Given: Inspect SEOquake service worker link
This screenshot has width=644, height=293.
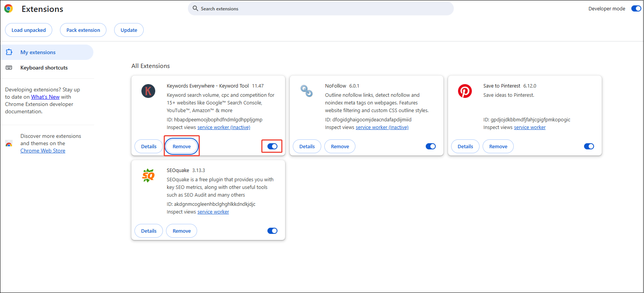Looking at the screenshot, I should (x=213, y=212).
